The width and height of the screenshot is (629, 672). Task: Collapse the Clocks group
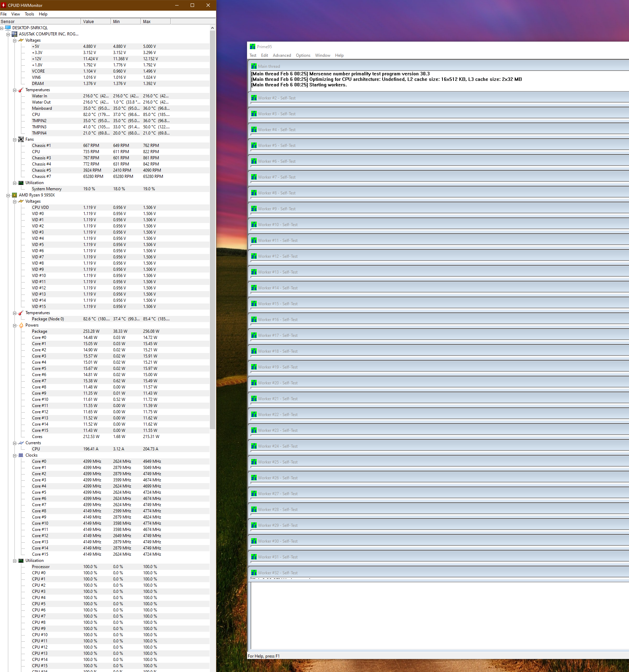pos(15,456)
